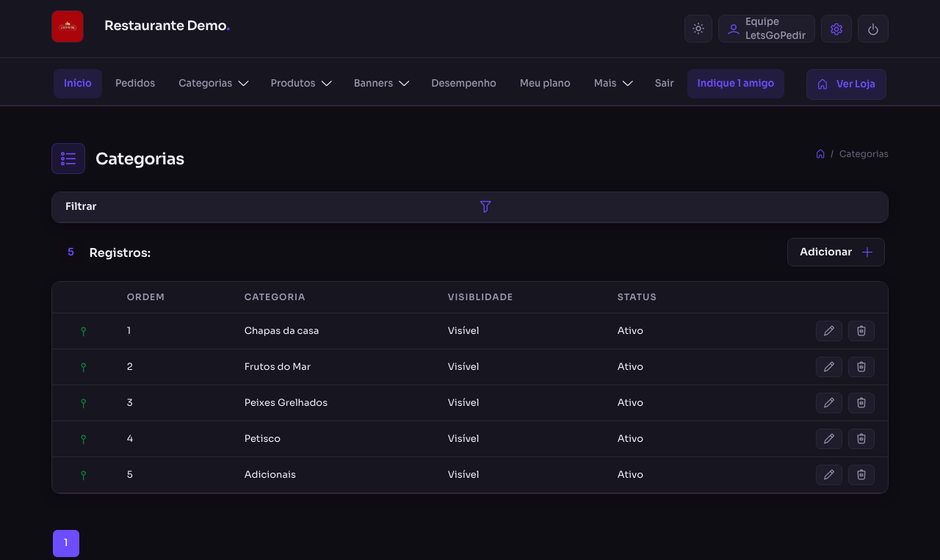Image resolution: width=940 pixels, height=560 pixels.
Task: Click pencil icon for Peixes Grelhados
Action: [x=828, y=403]
